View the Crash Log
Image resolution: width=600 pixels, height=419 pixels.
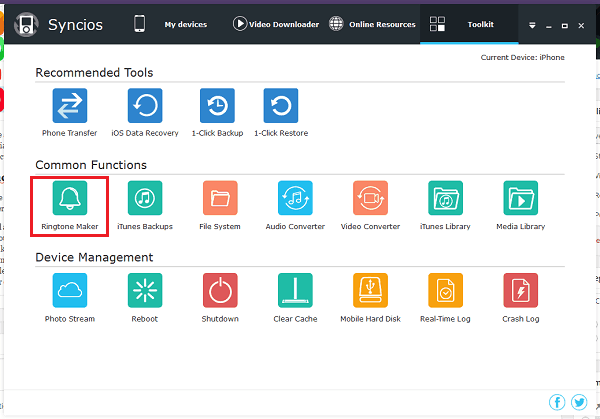point(520,290)
